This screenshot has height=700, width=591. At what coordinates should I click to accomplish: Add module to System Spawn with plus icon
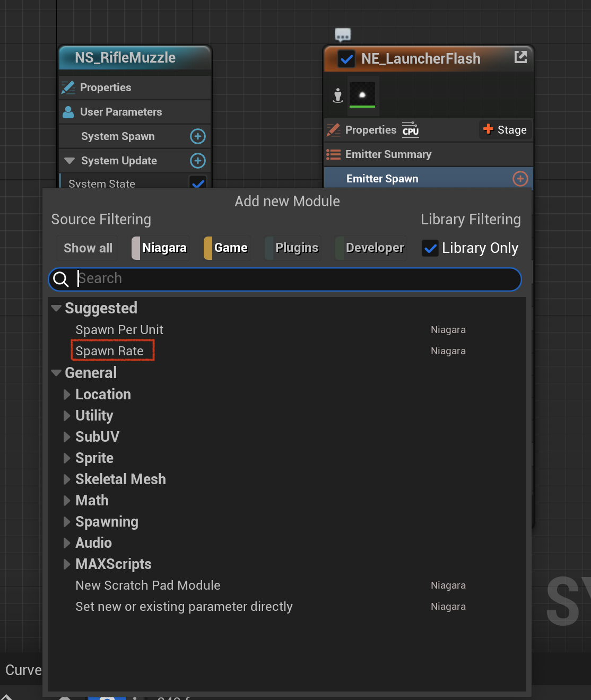198,136
